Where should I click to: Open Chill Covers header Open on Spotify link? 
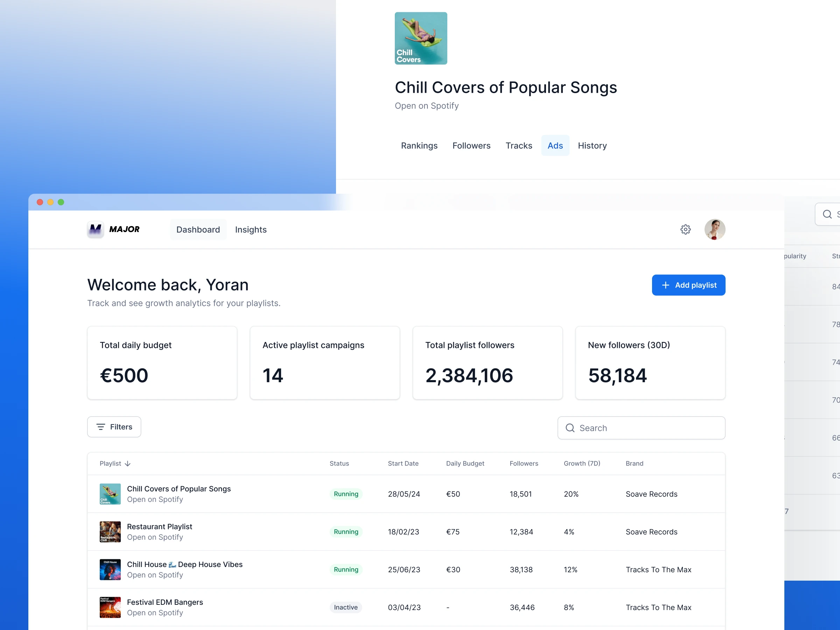(426, 106)
